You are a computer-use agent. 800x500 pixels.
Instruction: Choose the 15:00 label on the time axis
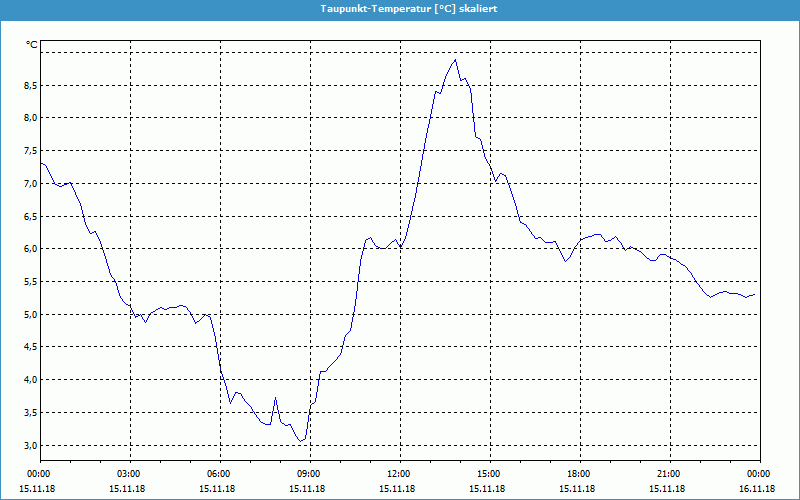tap(489, 474)
